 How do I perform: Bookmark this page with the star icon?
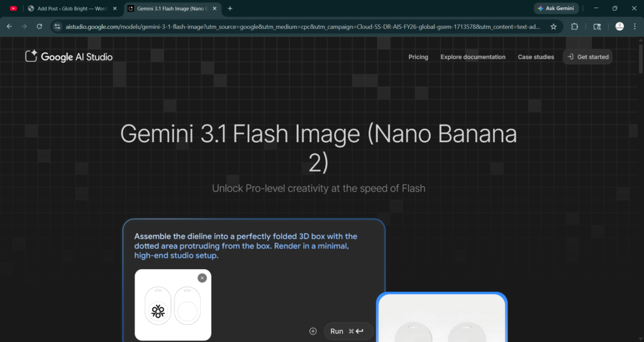pyautogui.click(x=553, y=26)
